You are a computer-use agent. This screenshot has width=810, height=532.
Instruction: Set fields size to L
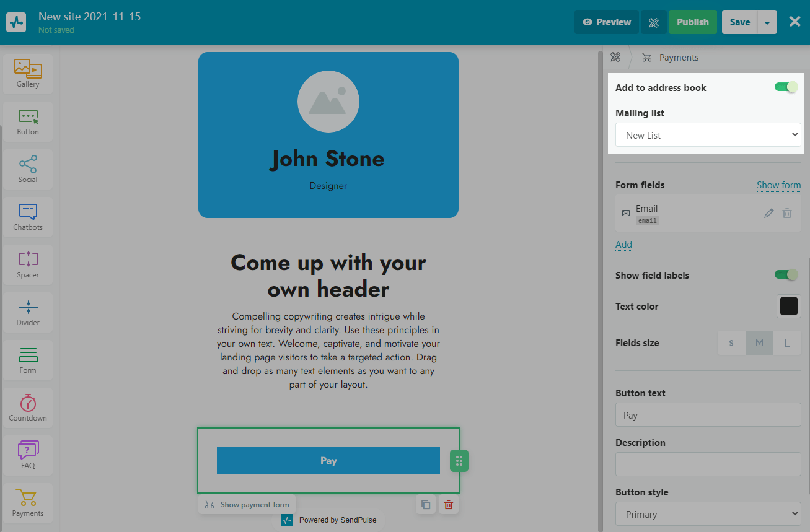[787, 343]
